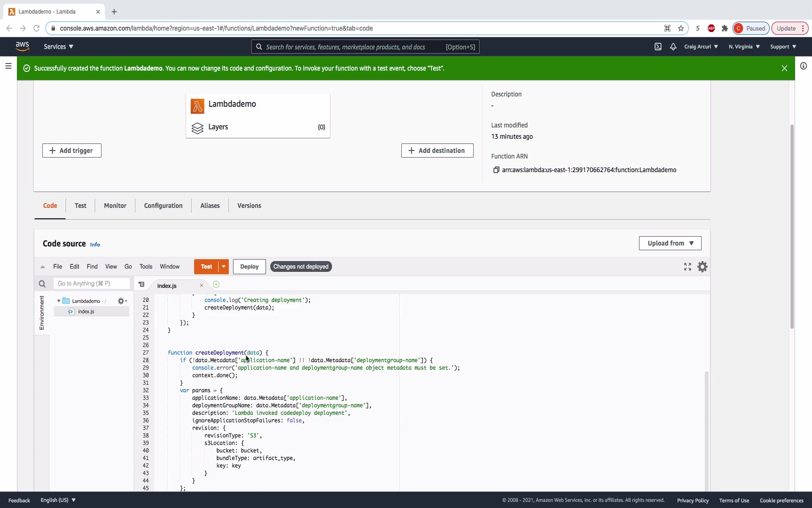Open the Window menu in editor
812x508 pixels.
point(170,267)
